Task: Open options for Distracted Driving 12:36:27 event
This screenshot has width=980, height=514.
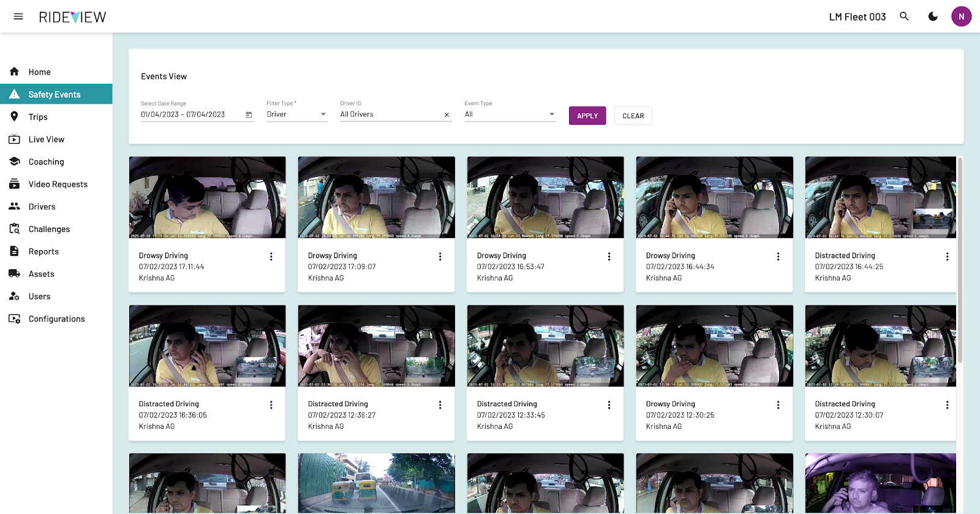Action: coord(440,405)
